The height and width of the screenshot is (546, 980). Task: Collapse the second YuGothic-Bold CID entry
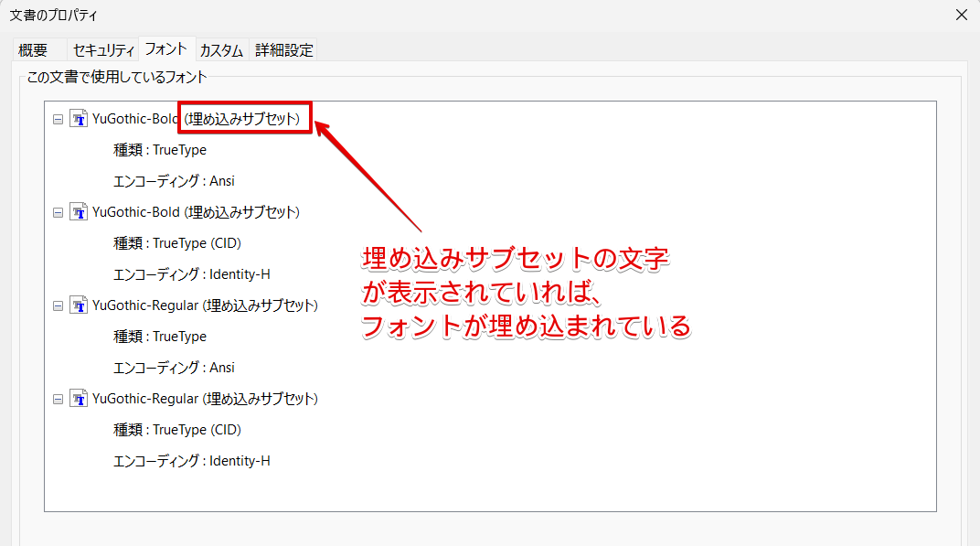[59, 213]
